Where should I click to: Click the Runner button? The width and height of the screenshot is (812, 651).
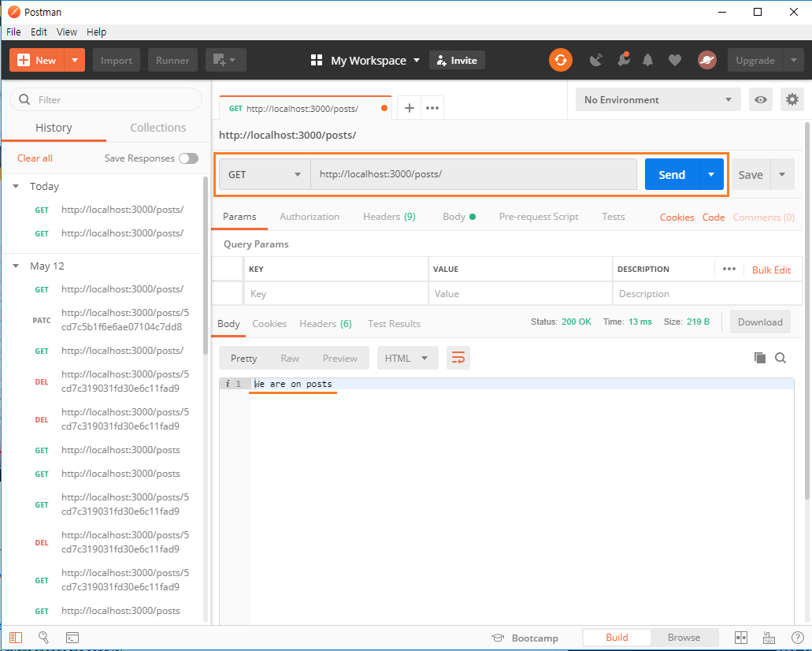172,60
